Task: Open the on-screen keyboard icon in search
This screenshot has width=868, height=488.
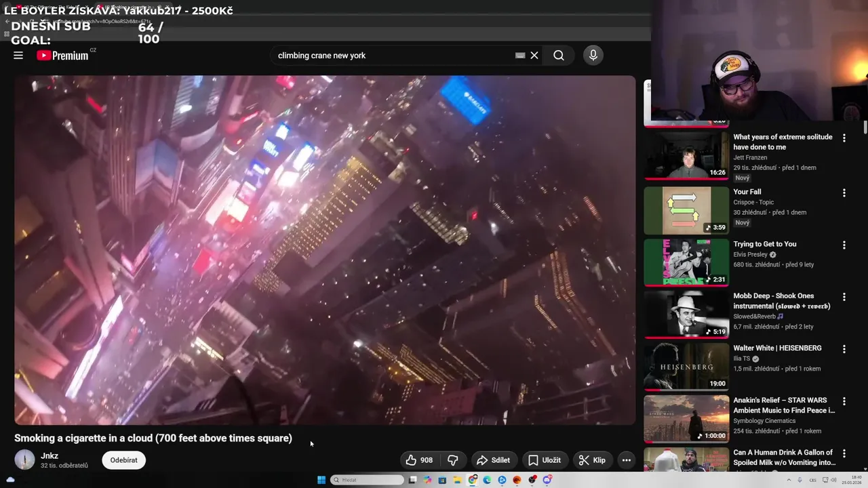Action: pos(520,56)
